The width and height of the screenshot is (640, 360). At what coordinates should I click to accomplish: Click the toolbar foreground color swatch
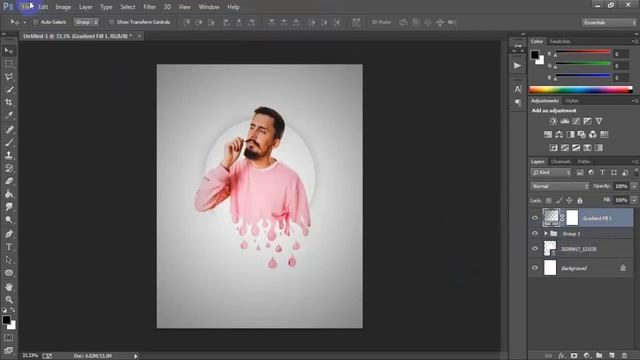(6, 320)
